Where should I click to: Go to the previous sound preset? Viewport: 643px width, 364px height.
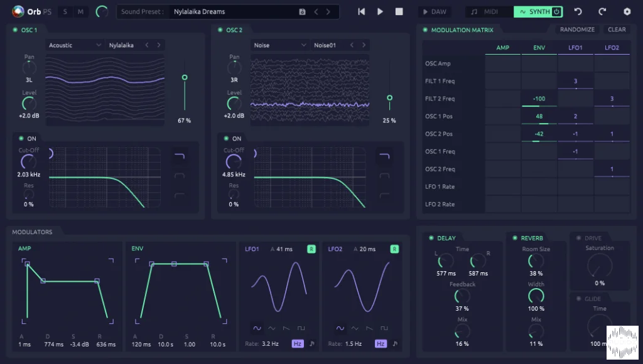click(316, 12)
